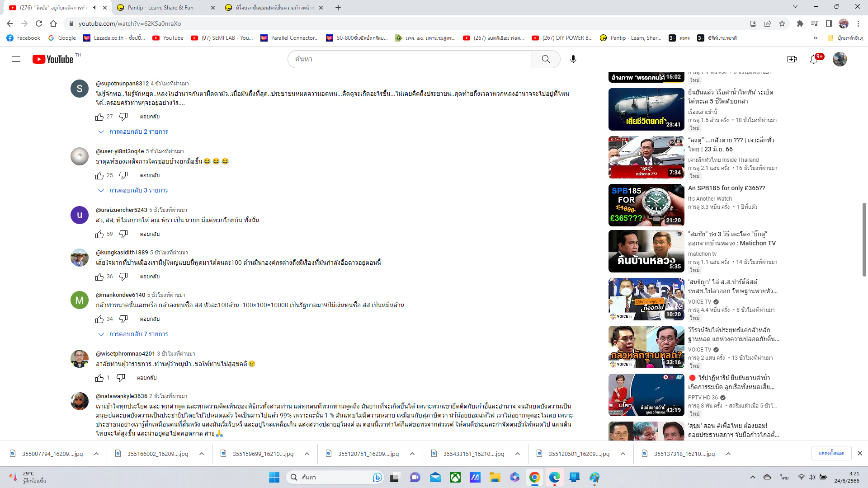This screenshot has width=868, height=488.
Task: Reply to @uraizuercher5243 comment
Action: point(150,235)
